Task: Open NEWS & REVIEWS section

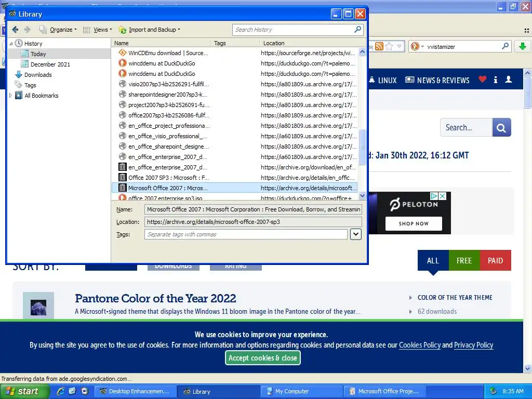Action: pos(437,81)
